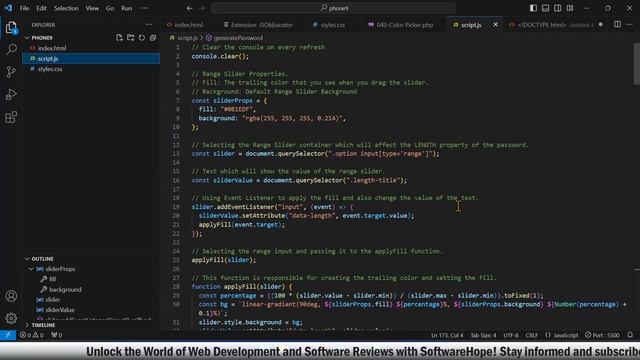Open the Go menu
Screen dimensions: 640x360
110,8
